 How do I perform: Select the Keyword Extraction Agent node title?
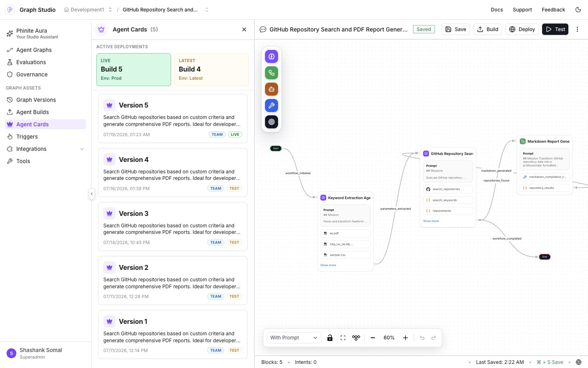click(x=349, y=198)
